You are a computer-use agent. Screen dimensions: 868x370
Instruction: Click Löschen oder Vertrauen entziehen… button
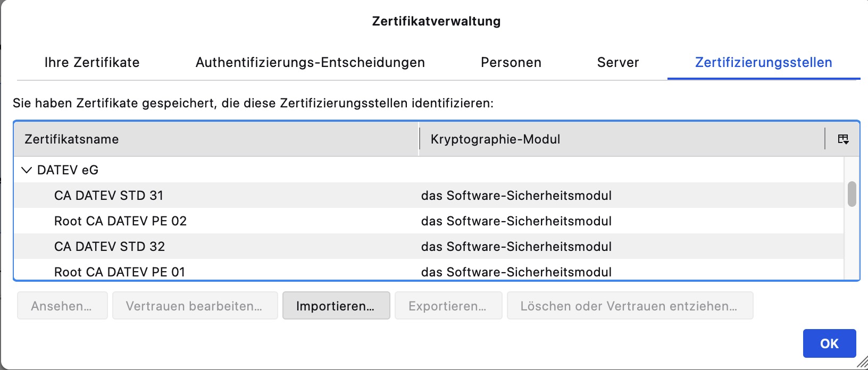(x=629, y=306)
